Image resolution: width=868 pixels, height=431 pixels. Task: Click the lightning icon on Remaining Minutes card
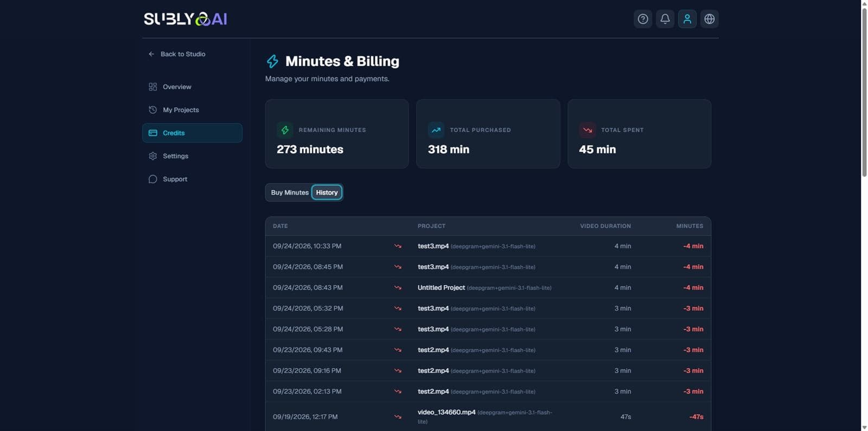(285, 130)
